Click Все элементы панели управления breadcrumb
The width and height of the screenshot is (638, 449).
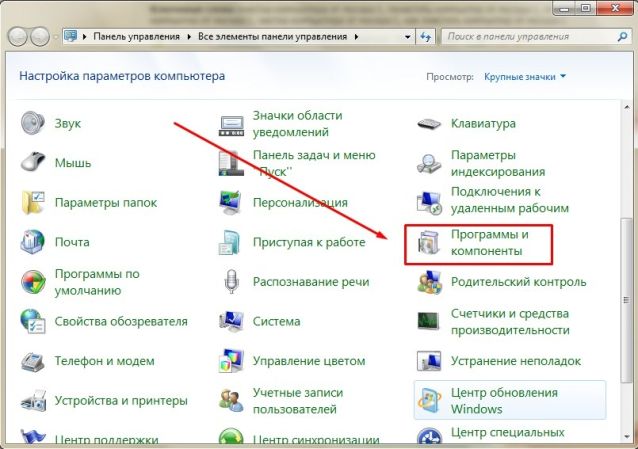(272, 37)
